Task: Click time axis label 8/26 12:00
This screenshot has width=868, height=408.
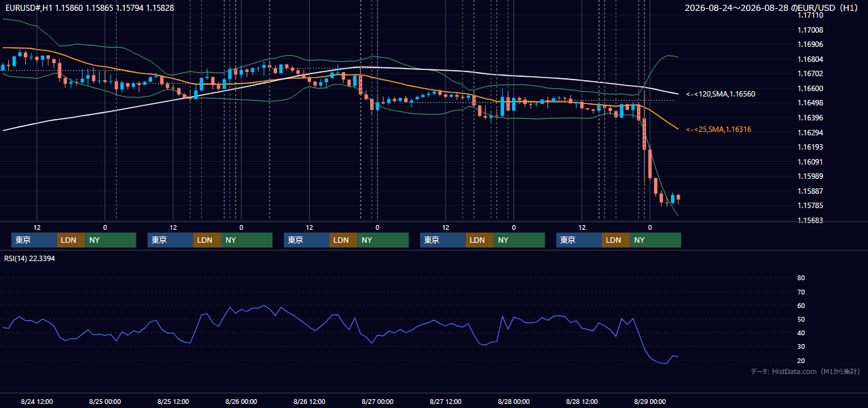Action: [x=309, y=402]
